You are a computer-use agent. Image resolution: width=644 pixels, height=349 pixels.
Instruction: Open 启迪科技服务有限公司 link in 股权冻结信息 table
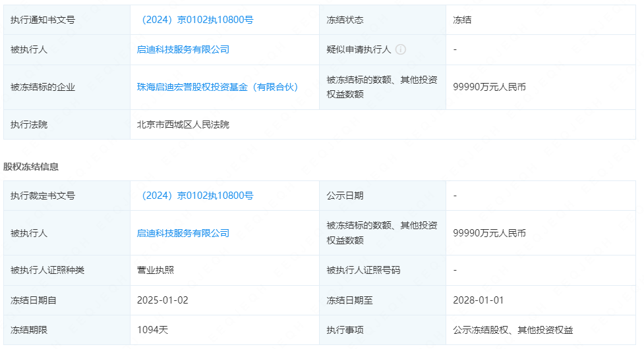pyautogui.click(x=183, y=233)
